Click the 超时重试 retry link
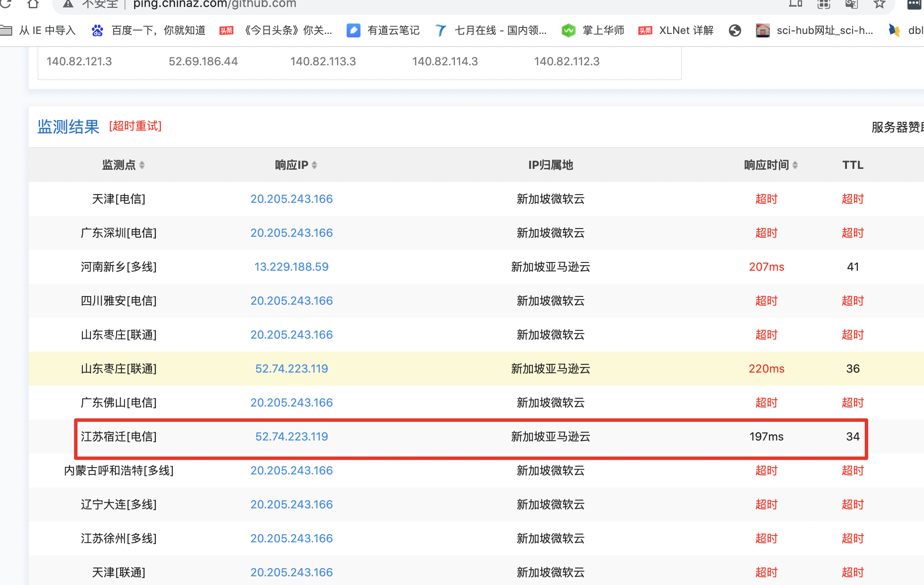The height and width of the screenshot is (585, 924). 135,126
